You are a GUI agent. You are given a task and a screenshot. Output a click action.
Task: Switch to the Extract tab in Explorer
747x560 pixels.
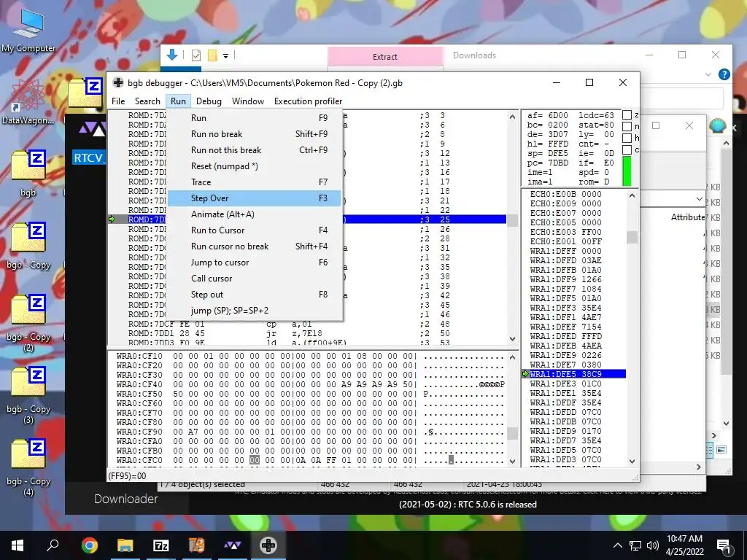385,57
